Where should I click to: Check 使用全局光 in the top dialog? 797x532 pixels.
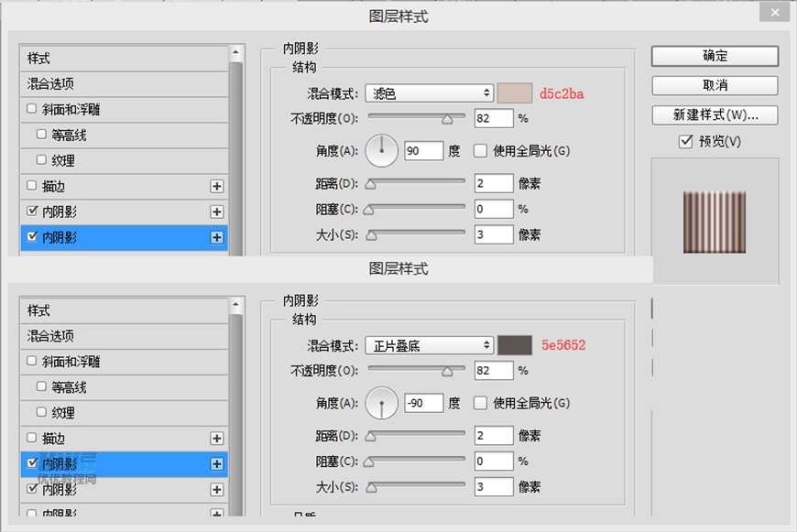click(480, 150)
